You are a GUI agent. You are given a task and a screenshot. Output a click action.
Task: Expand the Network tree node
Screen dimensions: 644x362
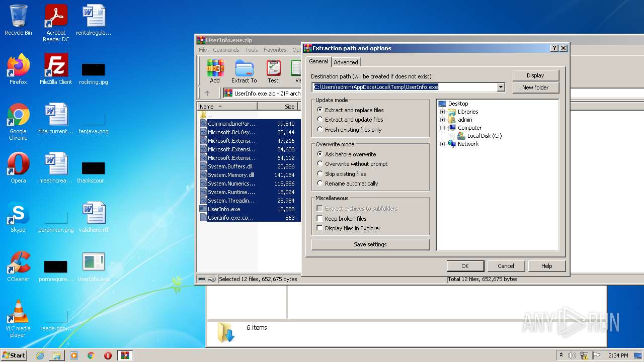coord(443,144)
